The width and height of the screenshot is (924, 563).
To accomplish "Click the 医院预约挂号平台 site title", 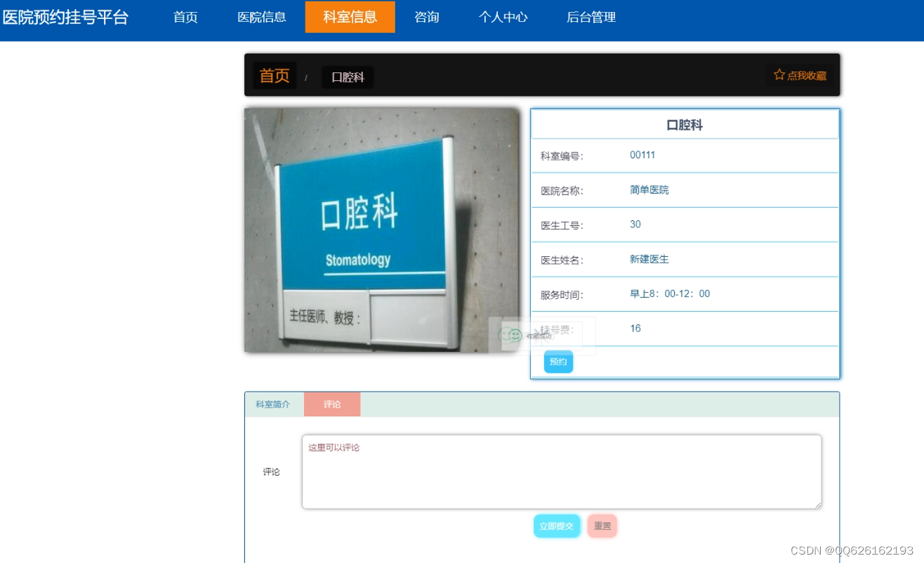I will [65, 18].
